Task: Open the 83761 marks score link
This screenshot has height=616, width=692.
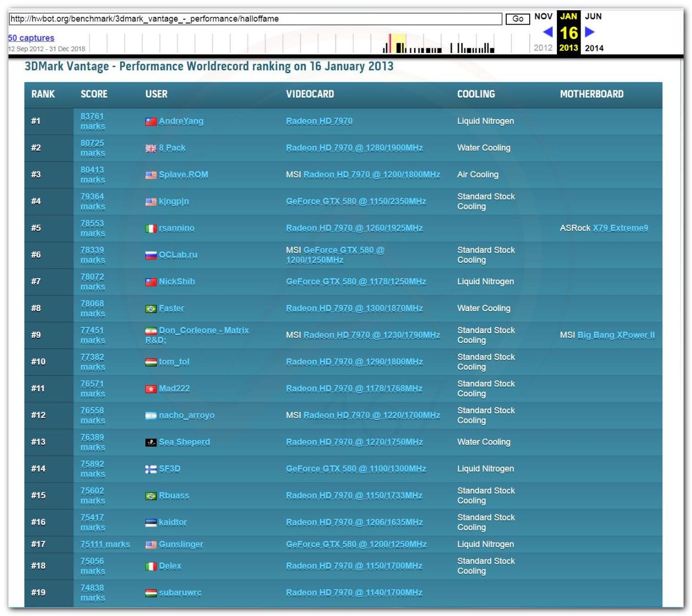Action: (92, 121)
